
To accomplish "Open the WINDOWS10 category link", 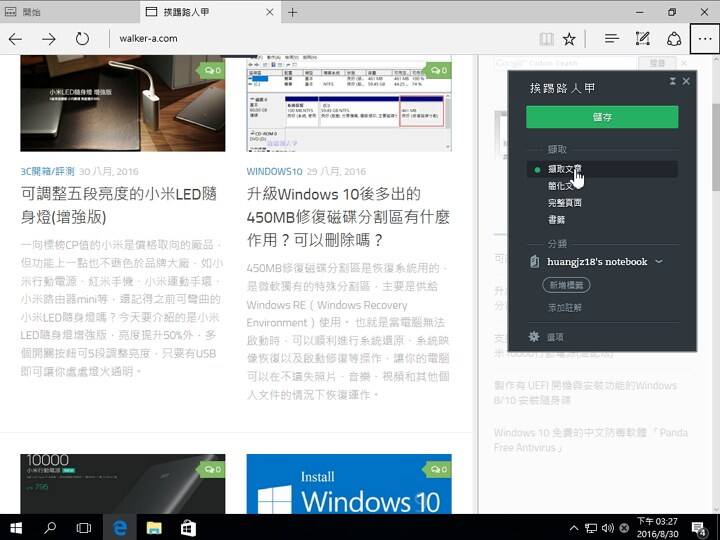I will 274,171.
